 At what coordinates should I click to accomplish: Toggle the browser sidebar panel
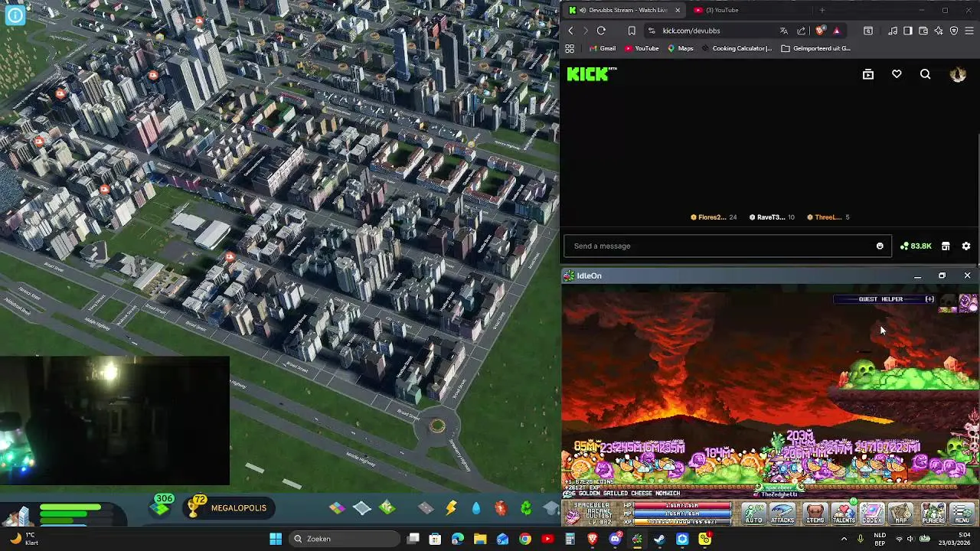(x=907, y=31)
